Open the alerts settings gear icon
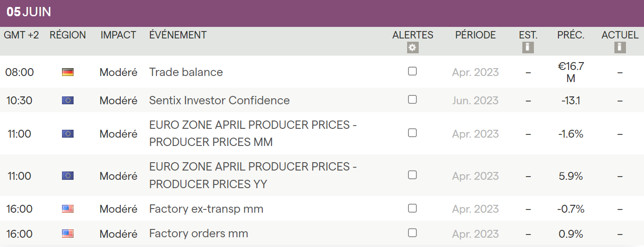644x247 pixels. point(413,47)
